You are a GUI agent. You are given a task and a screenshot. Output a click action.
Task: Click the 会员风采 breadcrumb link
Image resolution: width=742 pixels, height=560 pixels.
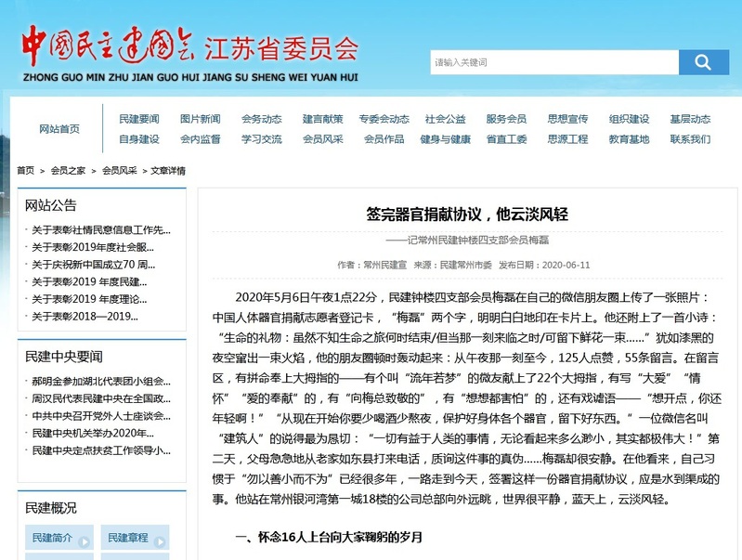coord(120,170)
